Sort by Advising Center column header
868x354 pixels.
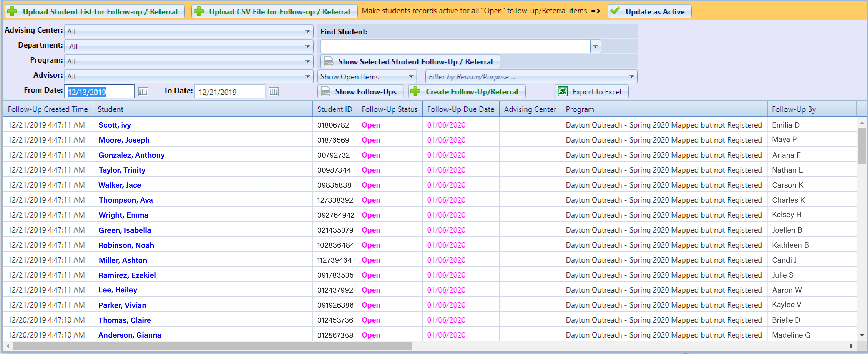pyautogui.click(x=530, y=109)
